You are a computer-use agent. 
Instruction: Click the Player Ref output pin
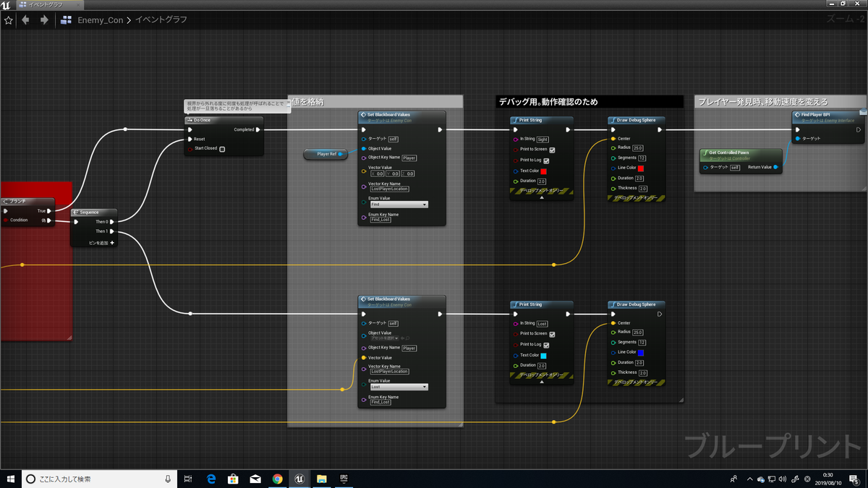pos(341,154)
